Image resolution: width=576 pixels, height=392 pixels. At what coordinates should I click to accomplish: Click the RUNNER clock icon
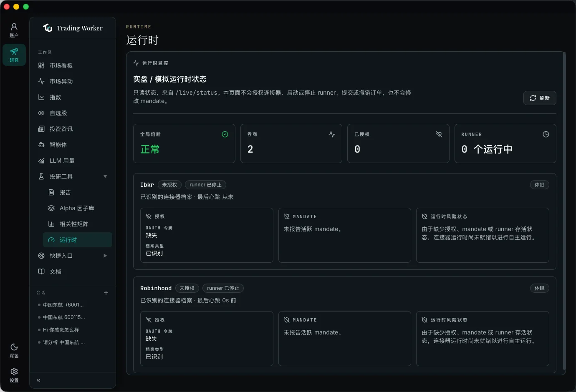(x=546, y=134)
